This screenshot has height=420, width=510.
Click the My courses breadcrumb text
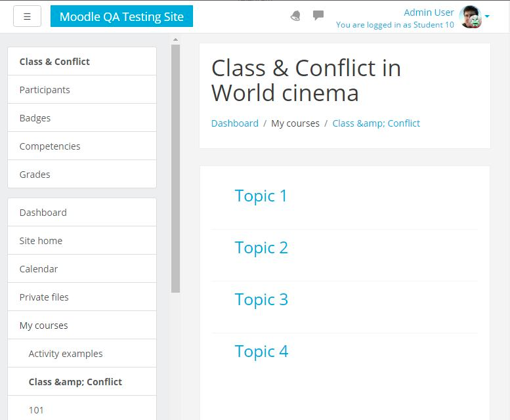pyautogui.click(x=295, y=123)
